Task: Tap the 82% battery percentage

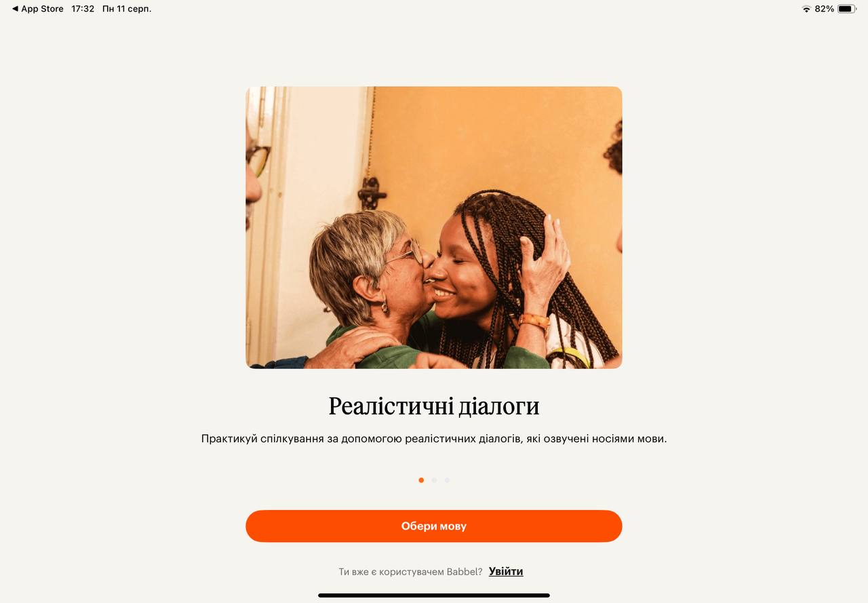Action: click(824, 9)
